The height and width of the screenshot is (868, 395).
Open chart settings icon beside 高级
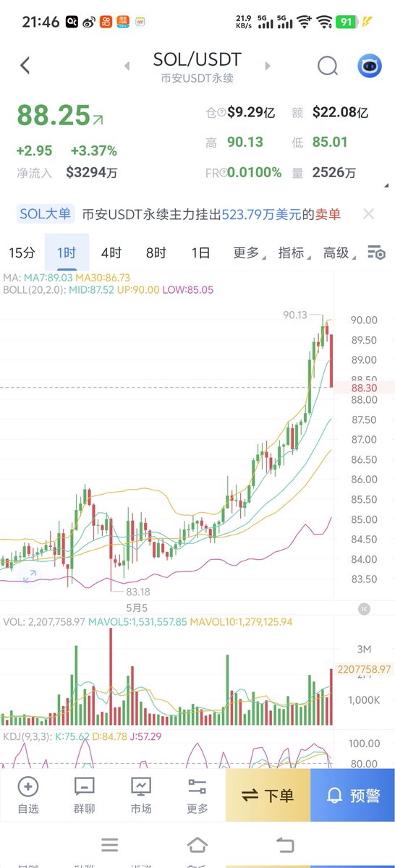376,253
